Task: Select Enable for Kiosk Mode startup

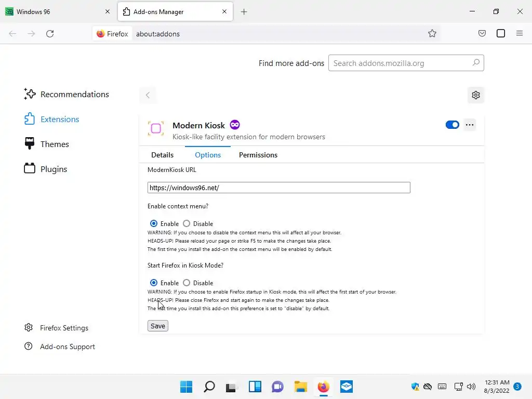Action: 154,283
